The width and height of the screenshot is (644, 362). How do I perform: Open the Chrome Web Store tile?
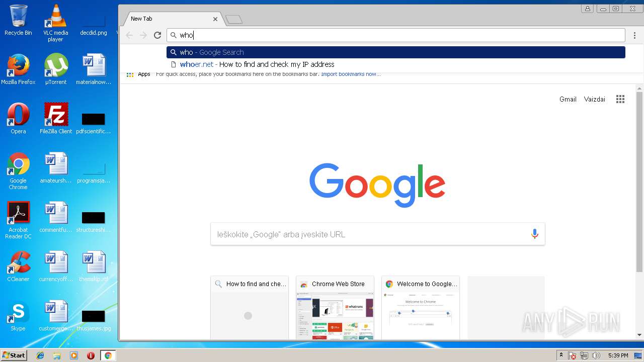pyautogui.click(x=335, y=307)
